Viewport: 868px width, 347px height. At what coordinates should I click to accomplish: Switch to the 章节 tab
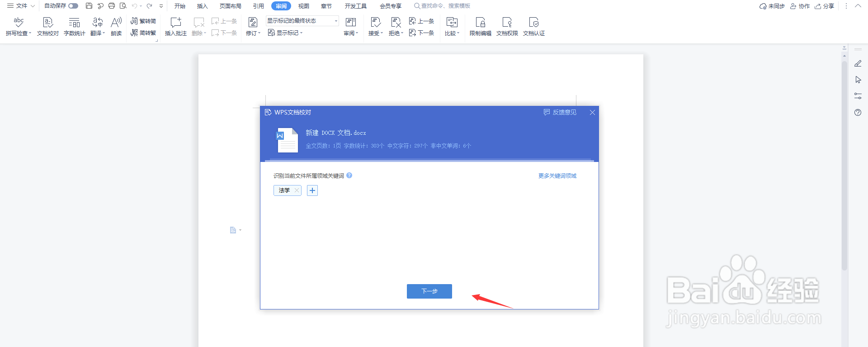326,6
